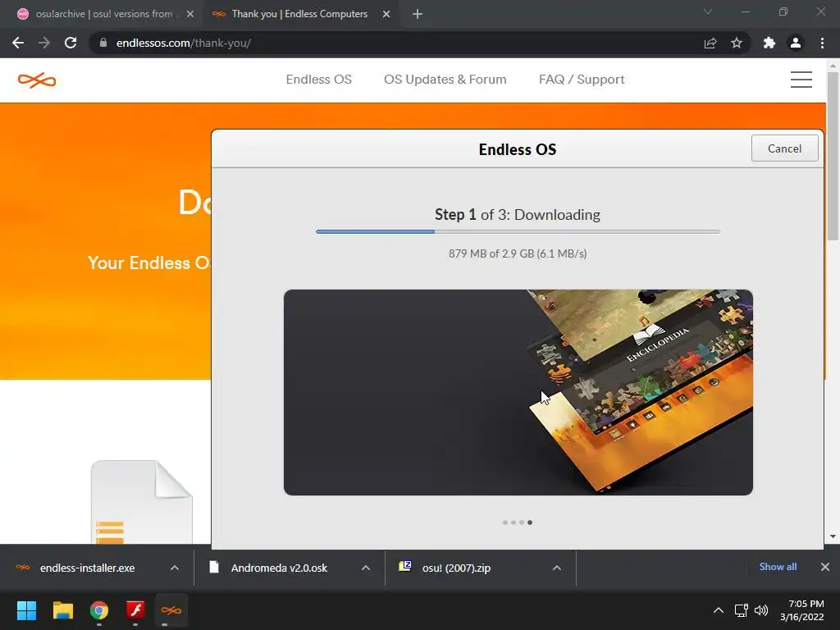Click Show all downloads link
This screenshot has height=630, width=840.
tap(778, 567)
